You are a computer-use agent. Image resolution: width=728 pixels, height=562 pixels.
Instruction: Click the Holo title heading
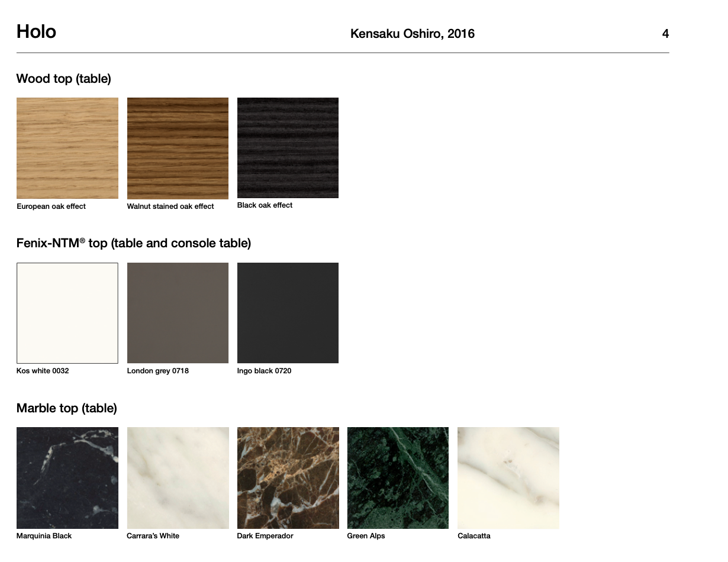36,32
